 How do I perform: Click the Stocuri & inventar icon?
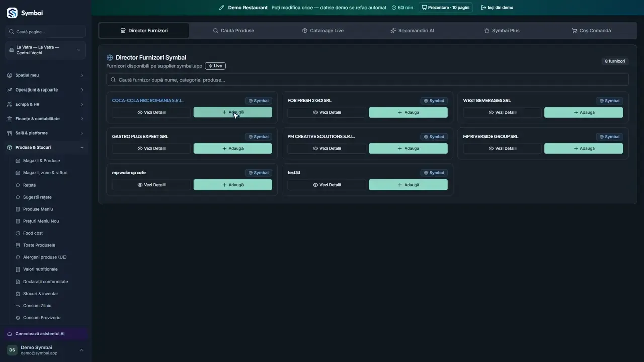tap(18, 294)
